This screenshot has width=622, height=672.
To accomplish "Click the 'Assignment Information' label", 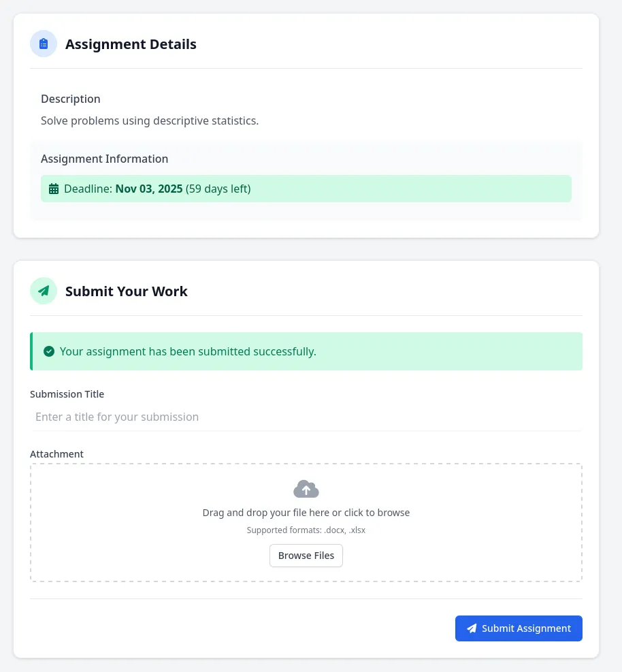I will coord(104,159).
